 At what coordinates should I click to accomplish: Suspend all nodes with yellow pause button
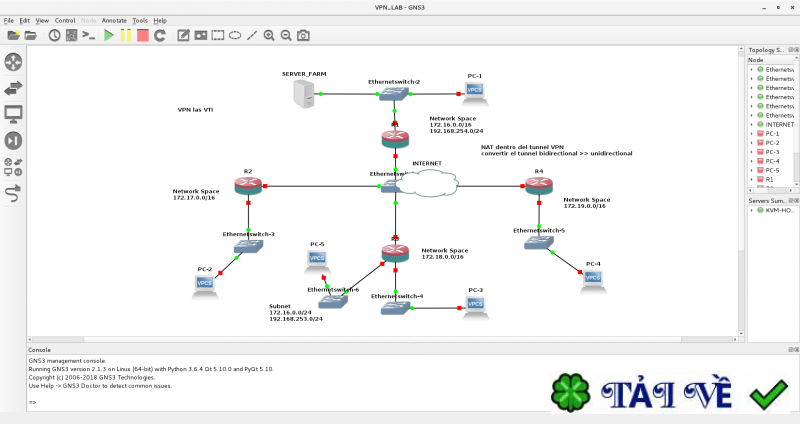(126, 35)
